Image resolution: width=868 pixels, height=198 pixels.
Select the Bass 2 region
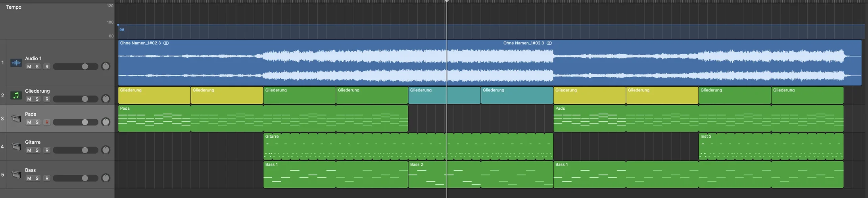point(480,175)
